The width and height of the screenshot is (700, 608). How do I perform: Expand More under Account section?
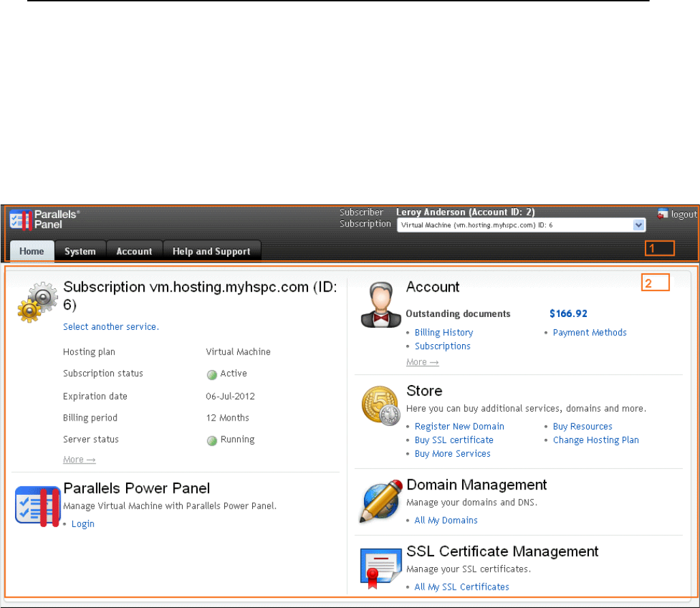click(423, 362)
